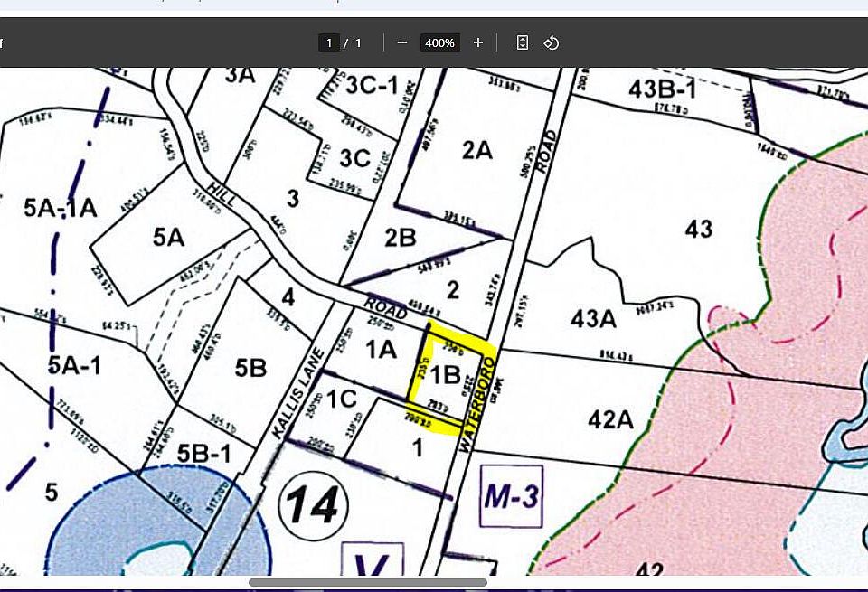Click parcel 2A on the map
868x592 pixels.
click(x=476, y=150)
